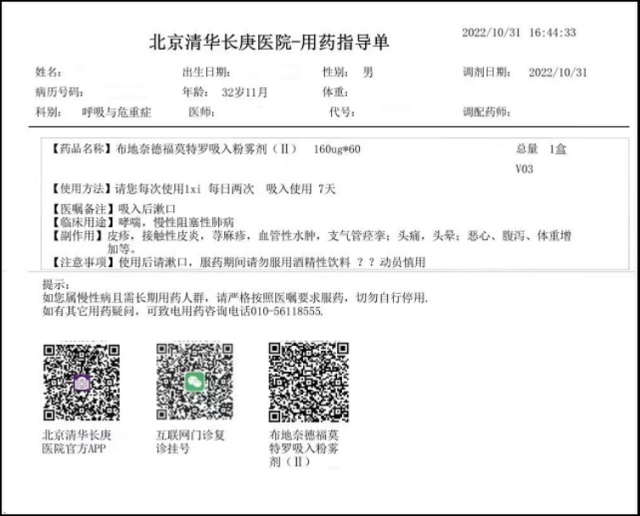
Task: Click the 副作用 section label
Action: pyautogui.click(x=76, y=235)
